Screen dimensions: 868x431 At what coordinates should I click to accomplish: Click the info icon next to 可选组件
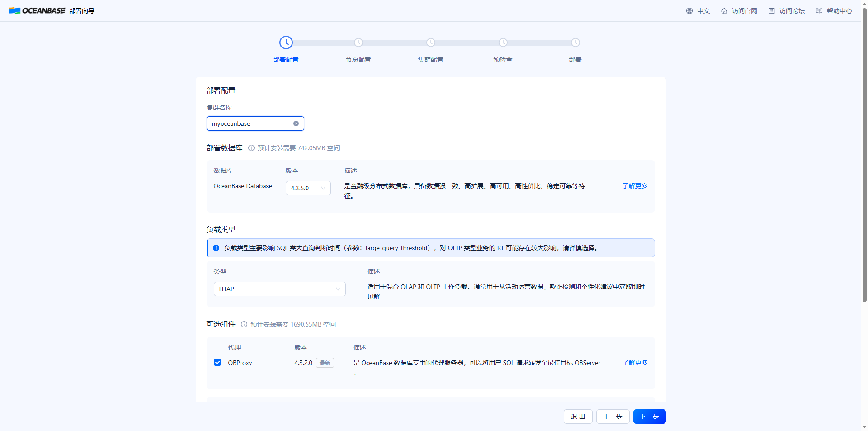(x=244, y=324)
